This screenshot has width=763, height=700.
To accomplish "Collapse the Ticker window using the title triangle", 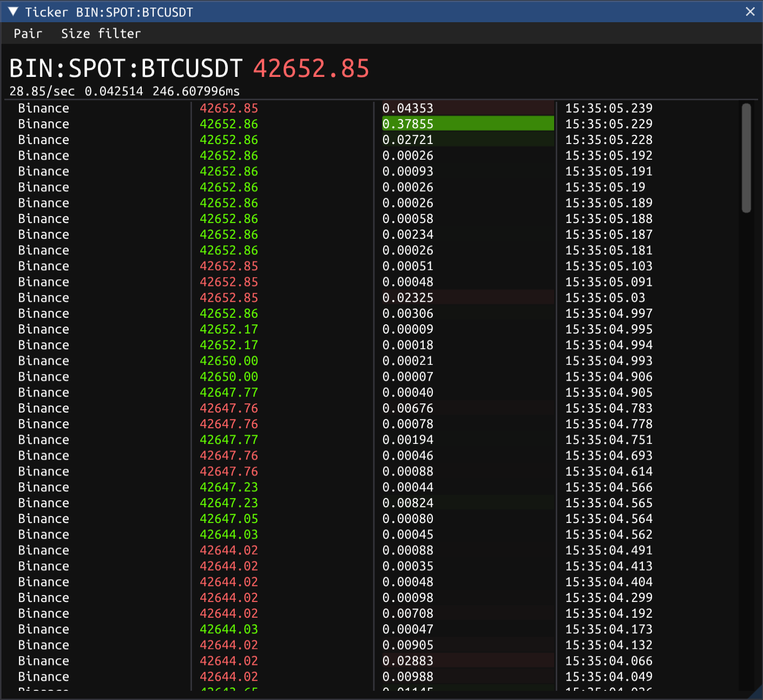I will pos(13,11).
